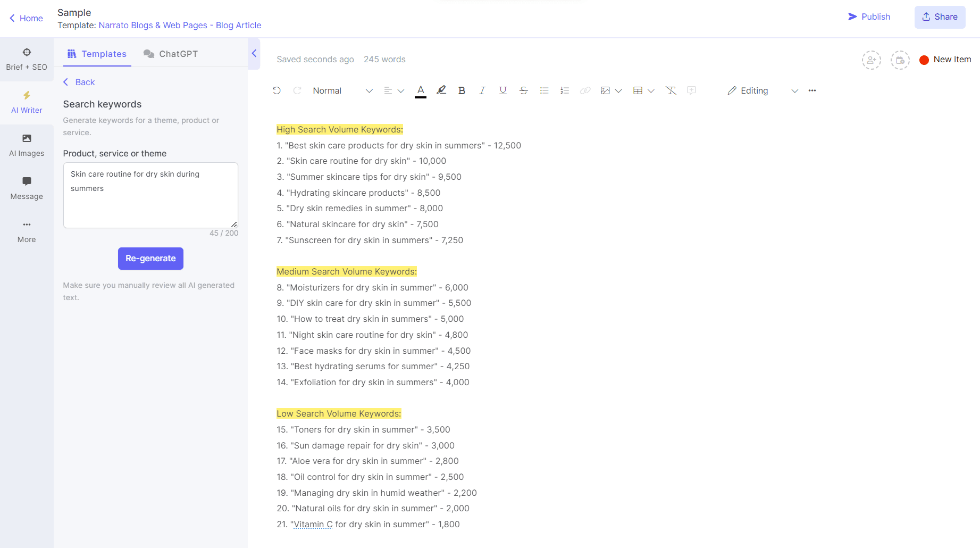Toggle italic formatting

tap(482, 90)
